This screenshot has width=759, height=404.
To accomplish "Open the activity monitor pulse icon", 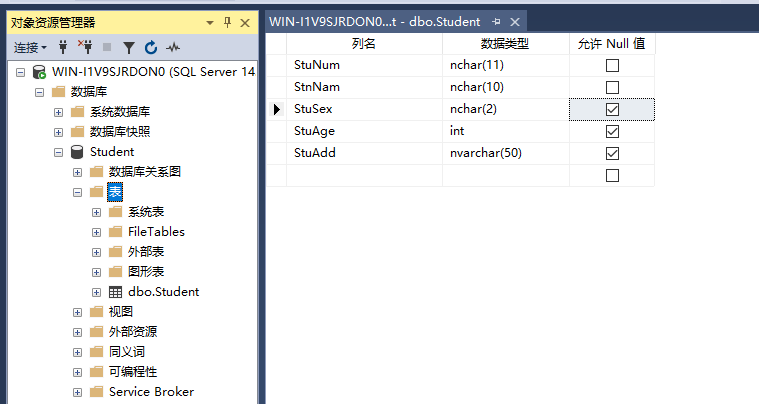I will [x=173, y=47].
